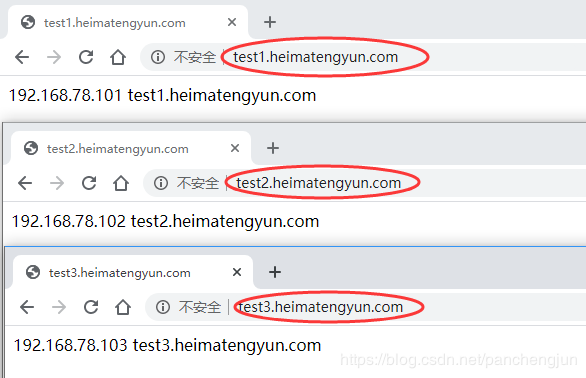Open home page in test1 browser window
The image size is (586, 378).
point(118,57)
